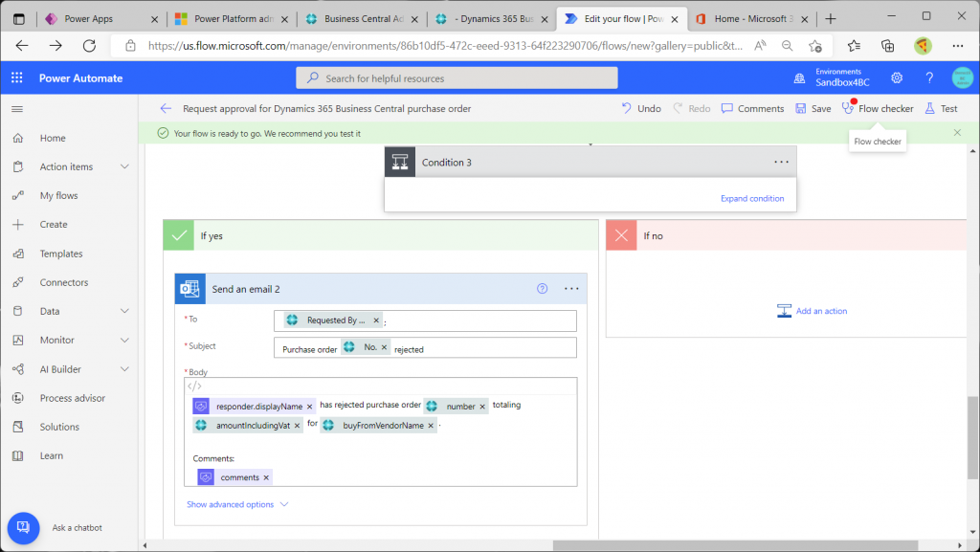Open the browser settings and more menu
Image resolution: width=980 pixels, height=552 pixels.
coord(957,46)
